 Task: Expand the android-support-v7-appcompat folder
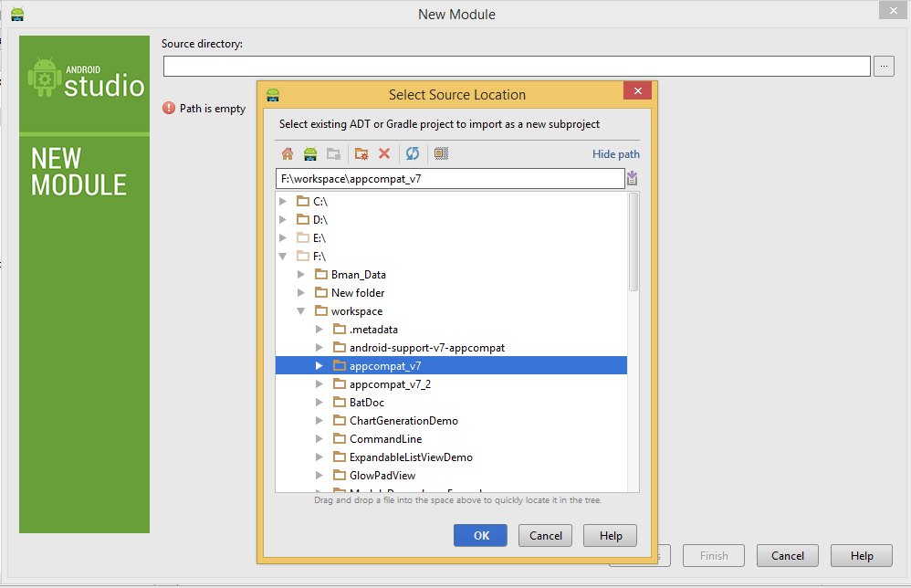tap(319, 348)
